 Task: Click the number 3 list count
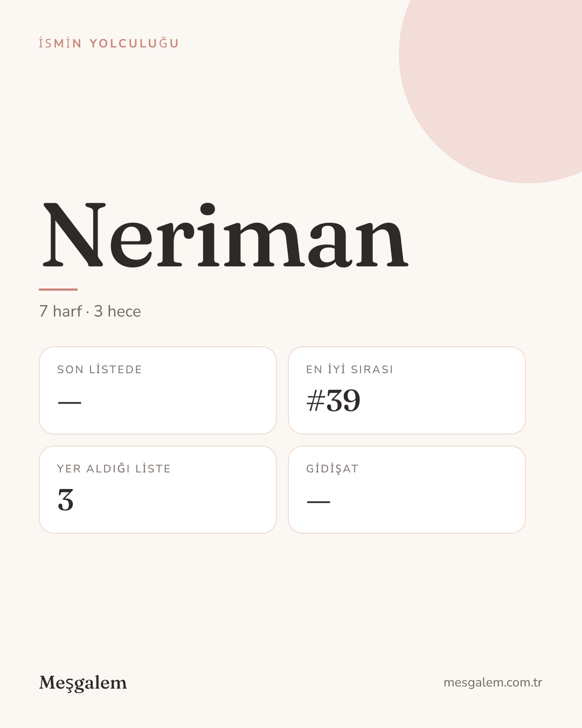[65, 500]
